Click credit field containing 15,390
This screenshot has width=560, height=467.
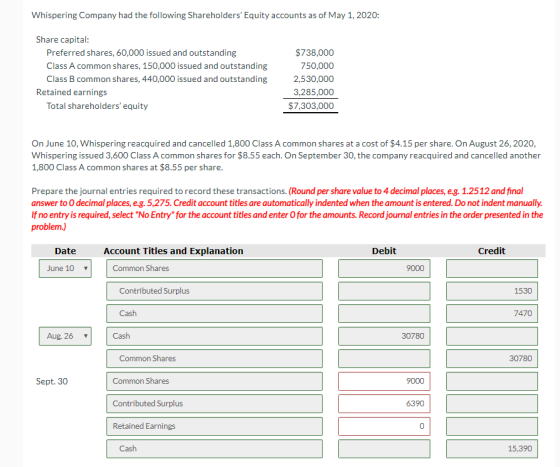click(x=492, y=449)
